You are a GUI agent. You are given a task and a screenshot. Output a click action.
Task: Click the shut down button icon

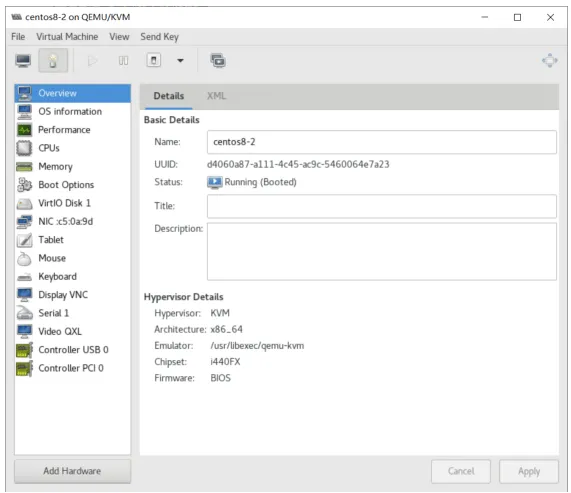(154, 60)
